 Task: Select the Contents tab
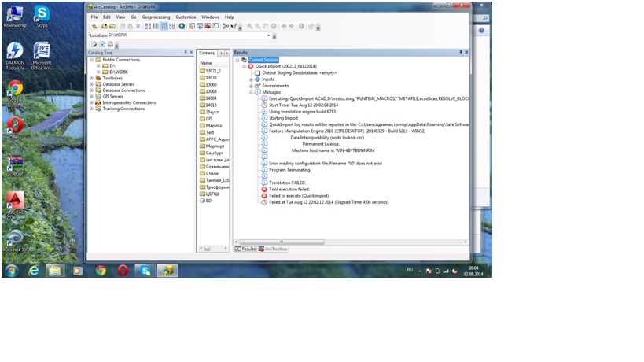click(x=206, y=53)
